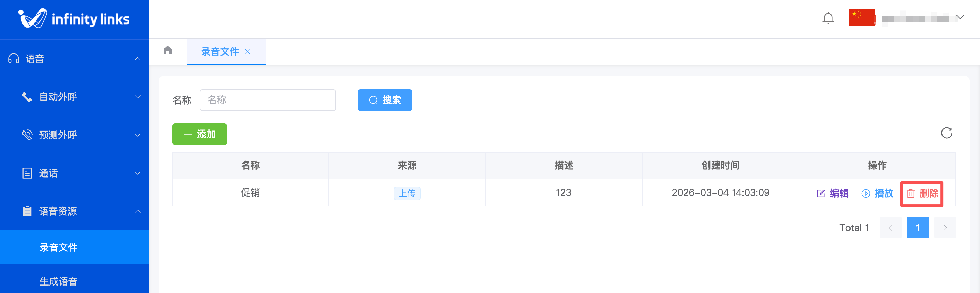Click the home icon tab
Image resolution: width=980 pixels, height=293 pixels.
coord(167,50)
